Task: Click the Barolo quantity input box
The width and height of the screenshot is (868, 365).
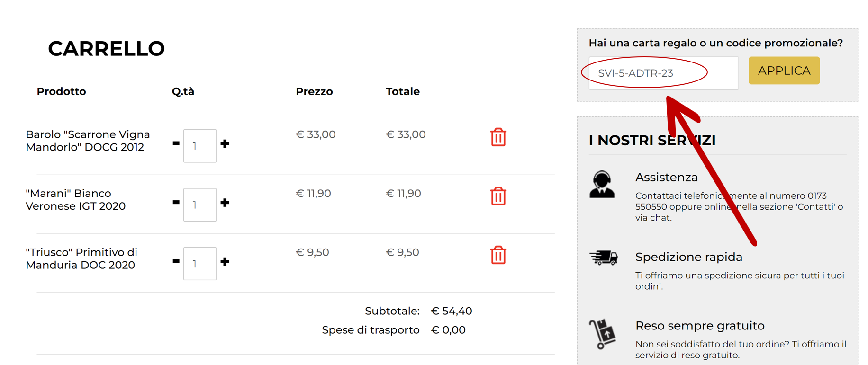Action: coord(200,146)
